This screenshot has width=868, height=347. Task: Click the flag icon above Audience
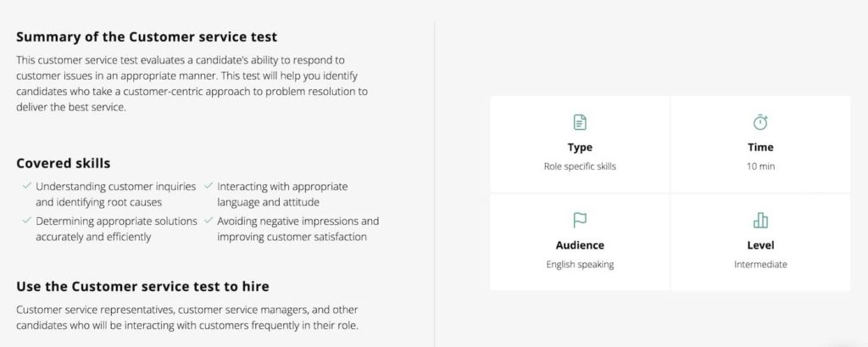point(580,221)
